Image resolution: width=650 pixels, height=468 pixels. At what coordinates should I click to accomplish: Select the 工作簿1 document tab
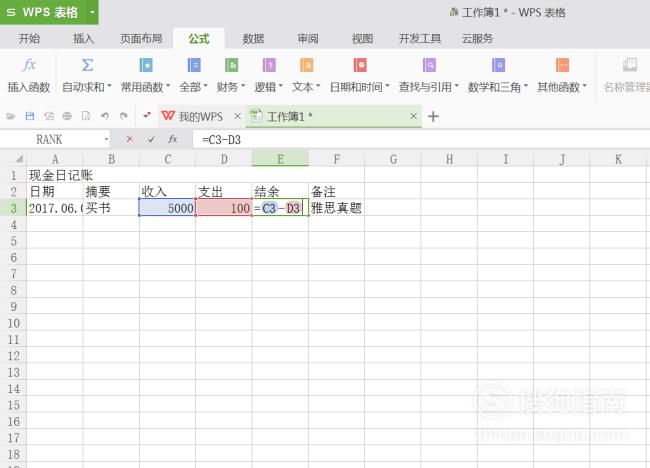click(x=334, y=116)
